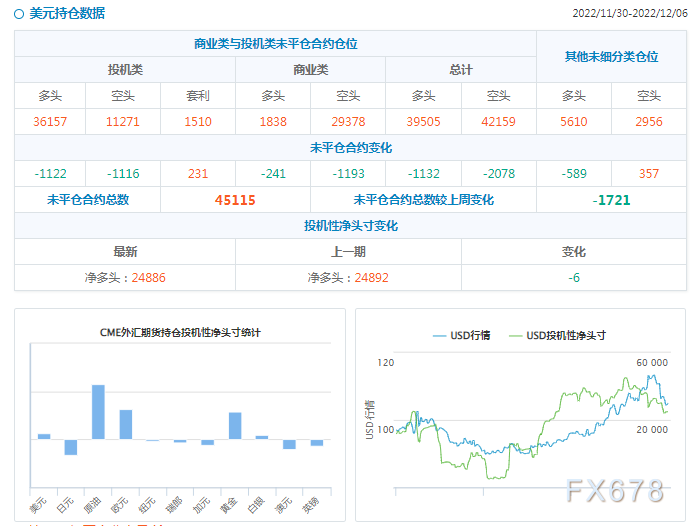
Task: Toggle the USD投机性净头寸 legend series
Action: tap(558, 336)
